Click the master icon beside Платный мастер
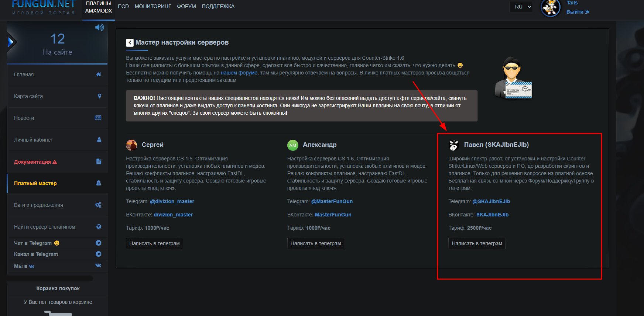Image resolution: width=644 pixels, height=316 pixels. click(99, 183)
